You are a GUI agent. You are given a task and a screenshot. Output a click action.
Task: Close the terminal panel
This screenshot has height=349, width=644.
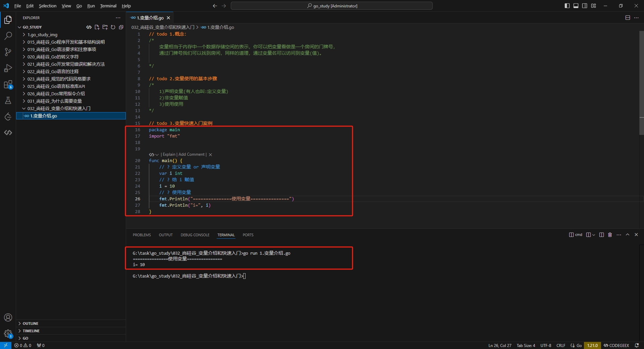636,235
